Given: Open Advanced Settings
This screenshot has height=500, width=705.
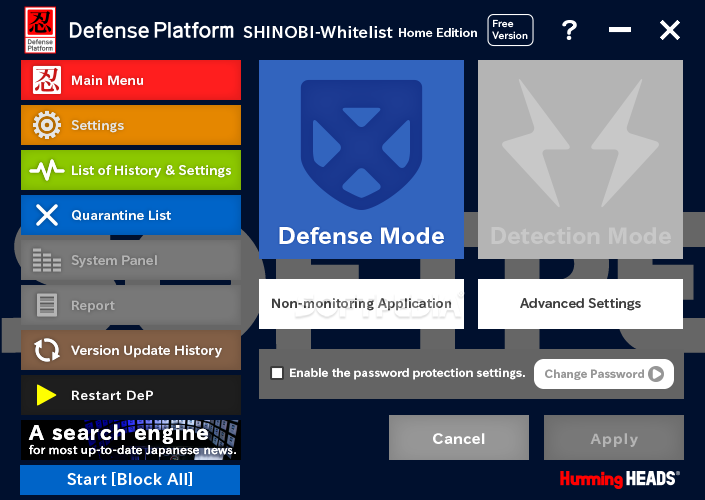Looking at the screenshot, I should tap(580, 304).
